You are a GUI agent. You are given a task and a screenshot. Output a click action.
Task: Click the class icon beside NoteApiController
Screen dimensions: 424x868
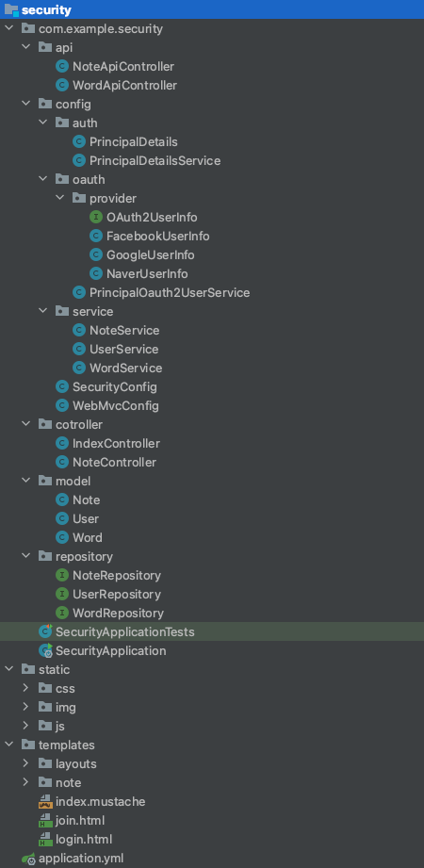(62, 66)
